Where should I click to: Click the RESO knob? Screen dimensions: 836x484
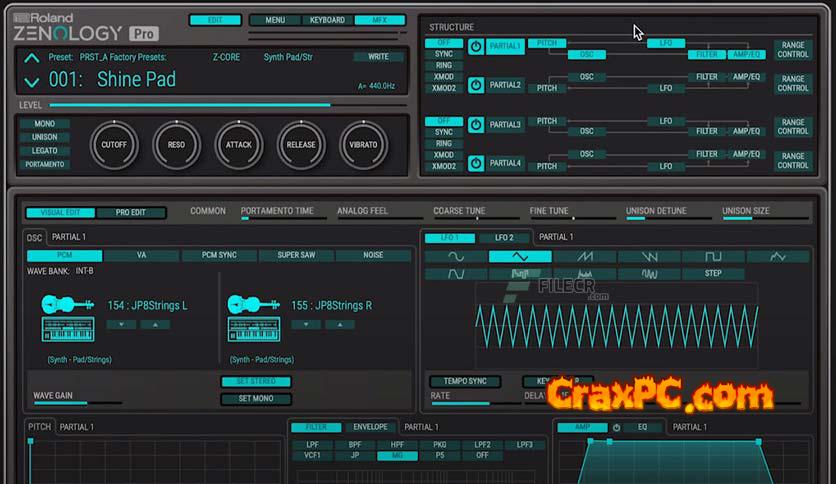(176, 145)
